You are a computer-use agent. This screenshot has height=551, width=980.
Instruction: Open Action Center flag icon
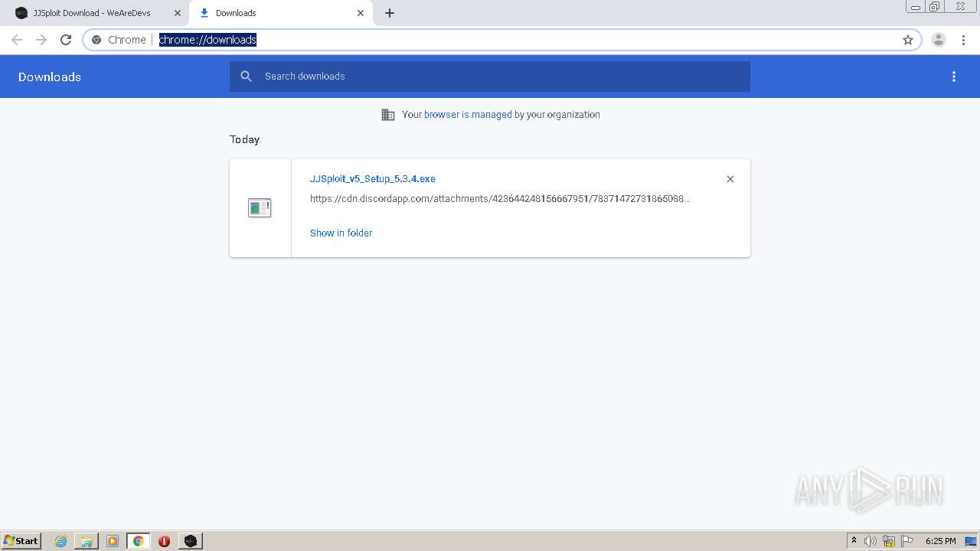pos(907,541)
